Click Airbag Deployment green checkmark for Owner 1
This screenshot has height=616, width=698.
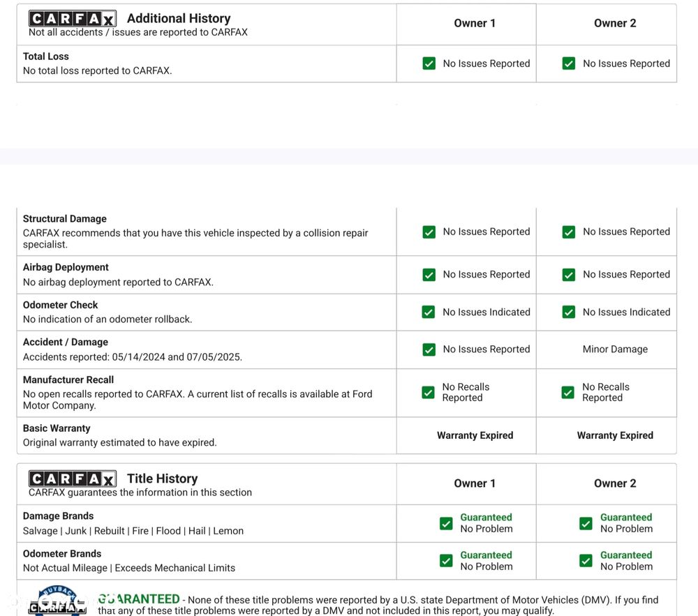tap(429, 275)
